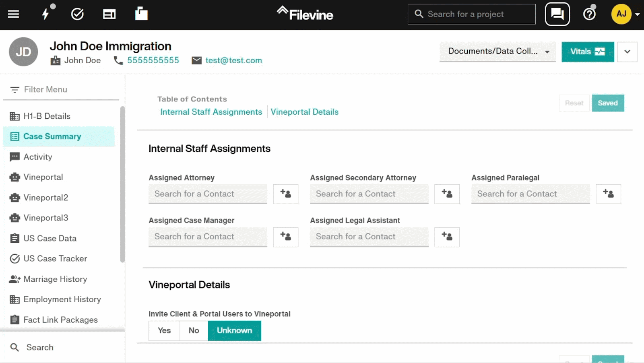Open US Case Data section

(x=59, y=238)
